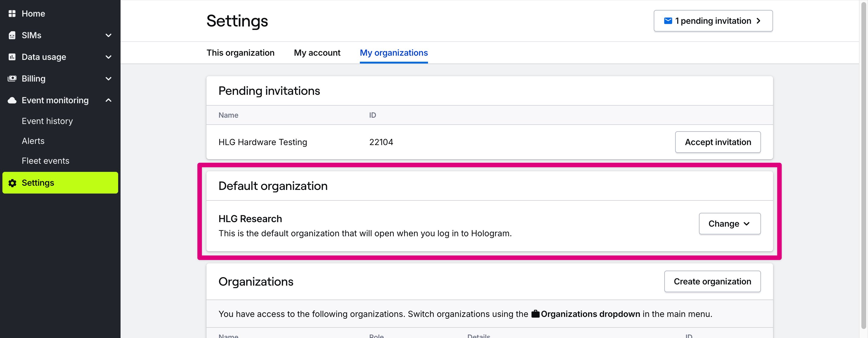
Task: Switch to This organization tab
Action: [x=240, y=53]
